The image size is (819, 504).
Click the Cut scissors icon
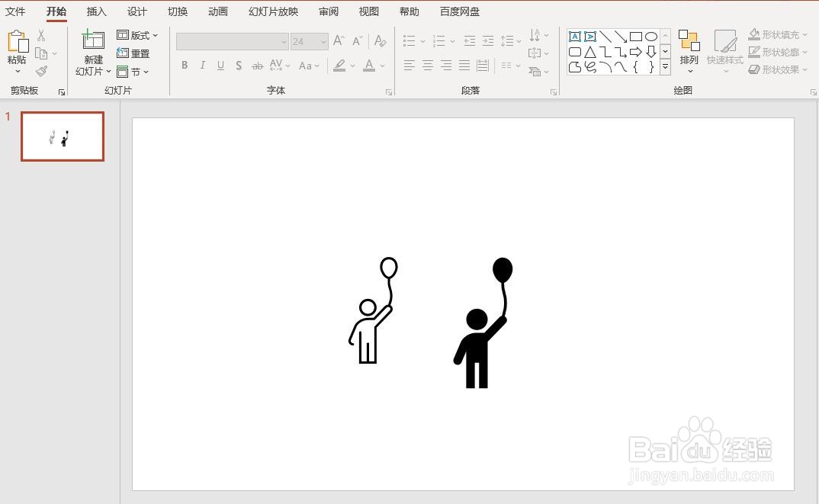click(41, 36)
